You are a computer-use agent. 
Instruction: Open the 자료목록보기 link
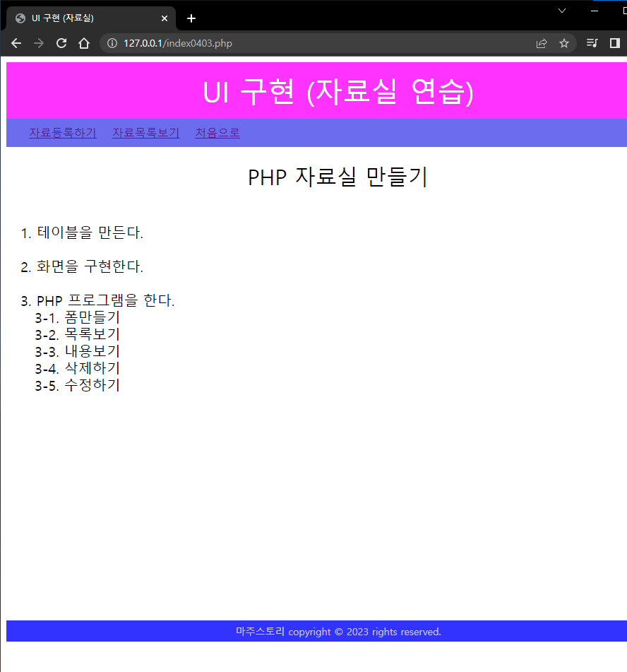(x=146, y=133)
